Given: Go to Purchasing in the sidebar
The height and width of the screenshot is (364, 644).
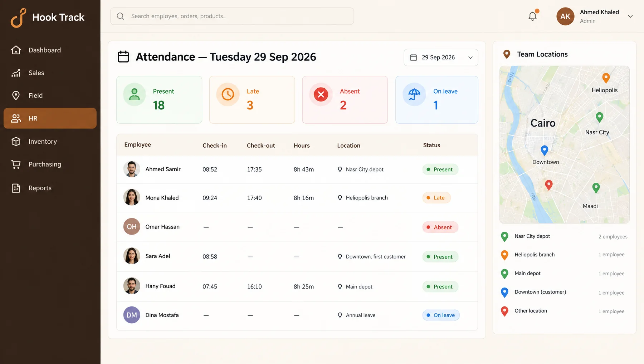Looking at the screenshot, I should pyautogui.click(x=50, y=164).
